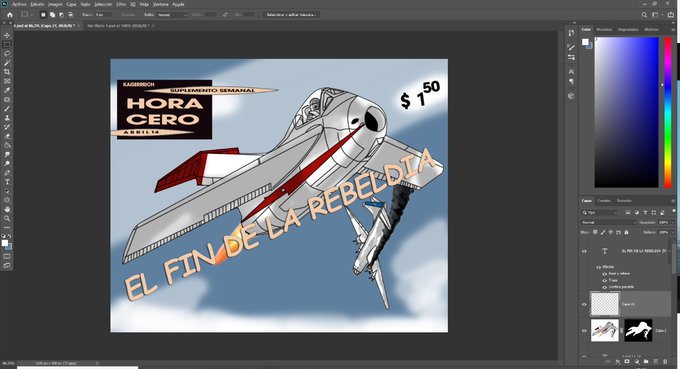Click the Intersect with selection icon

coord(70,15)
